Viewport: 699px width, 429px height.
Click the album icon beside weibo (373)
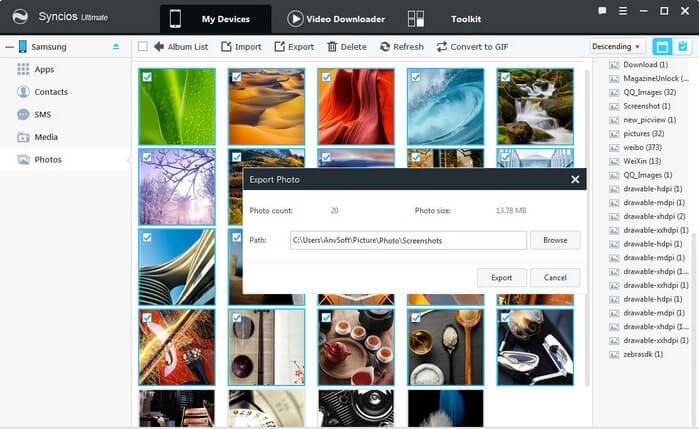pos(614,148)
